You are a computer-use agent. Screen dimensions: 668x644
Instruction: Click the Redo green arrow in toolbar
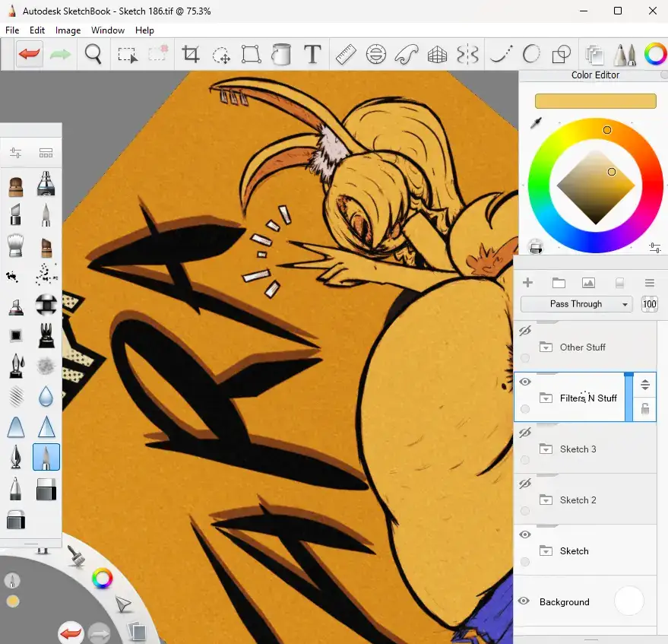point(60,54)
